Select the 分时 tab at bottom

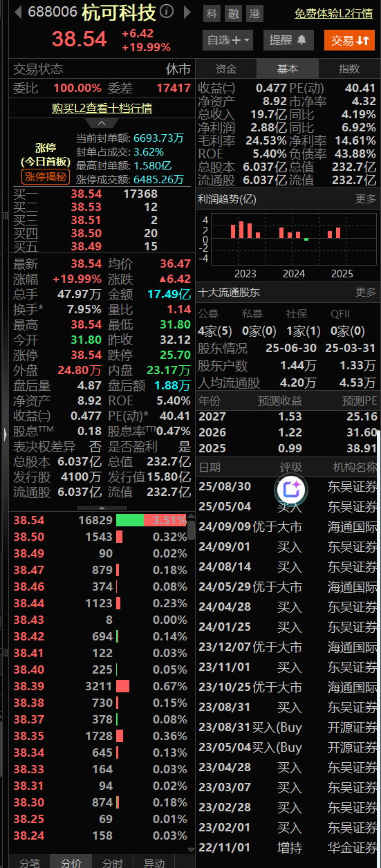click(112, 862)
